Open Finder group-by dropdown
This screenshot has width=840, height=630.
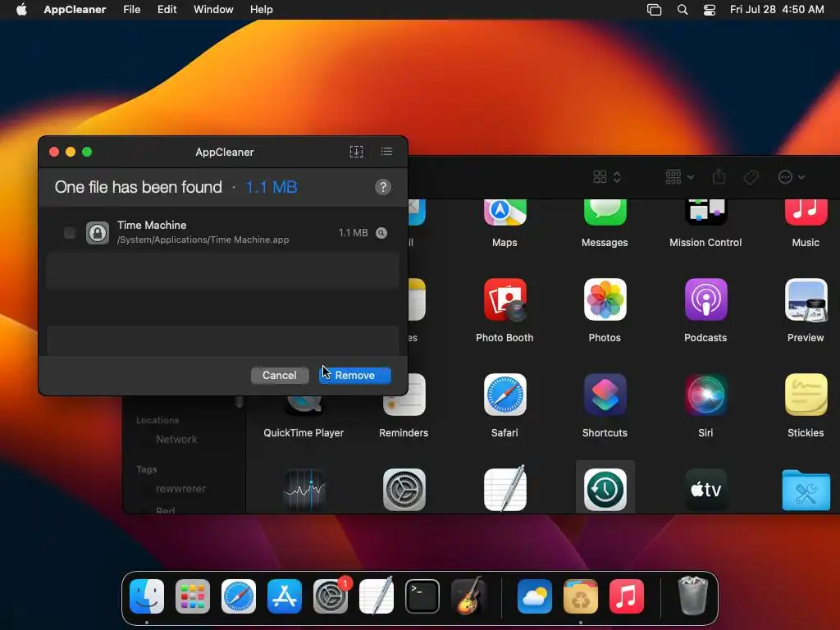coord(679,177)
